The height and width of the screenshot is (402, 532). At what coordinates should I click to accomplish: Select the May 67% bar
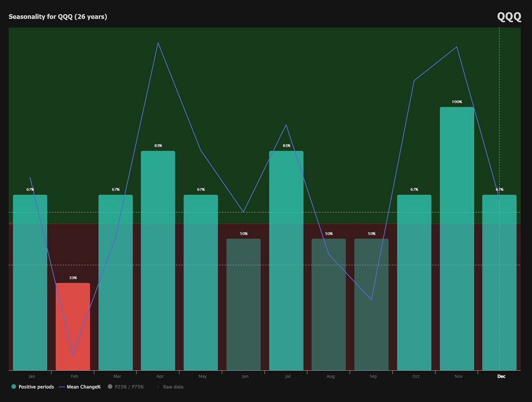[201, 283]
